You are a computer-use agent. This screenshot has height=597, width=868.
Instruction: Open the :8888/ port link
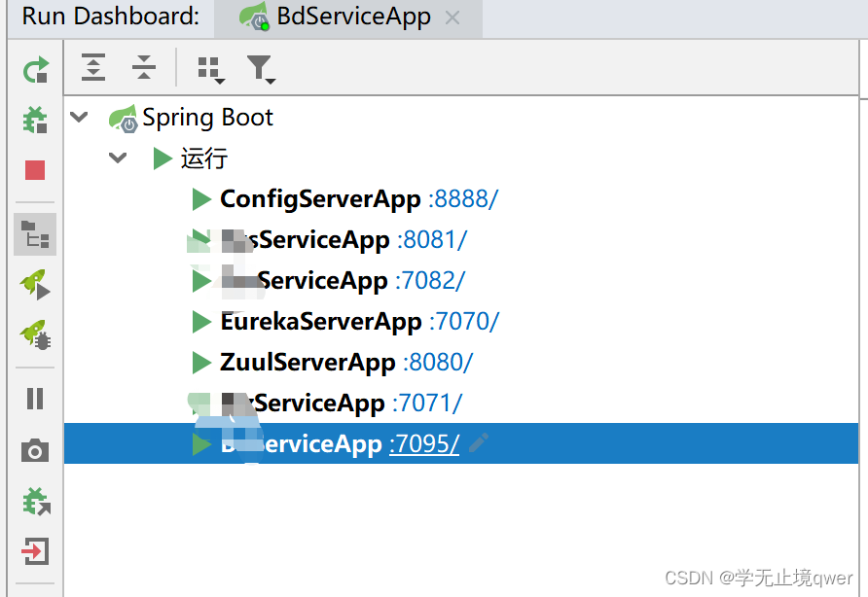[463, 199]
